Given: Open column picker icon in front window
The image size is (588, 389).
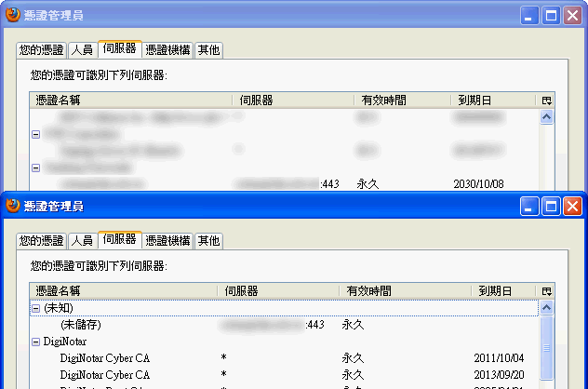Looking at the screenshot, I should tap(546, 291).
